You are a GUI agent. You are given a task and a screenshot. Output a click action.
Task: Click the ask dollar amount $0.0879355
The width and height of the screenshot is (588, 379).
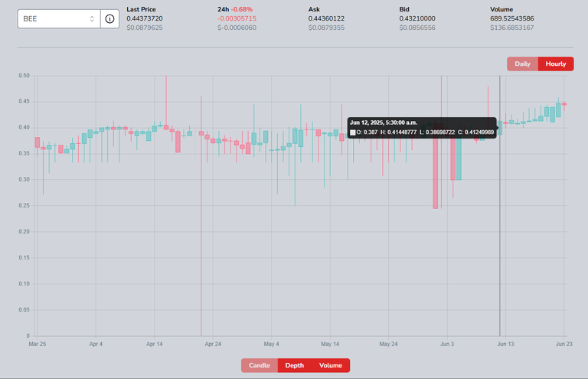point(326,28)
